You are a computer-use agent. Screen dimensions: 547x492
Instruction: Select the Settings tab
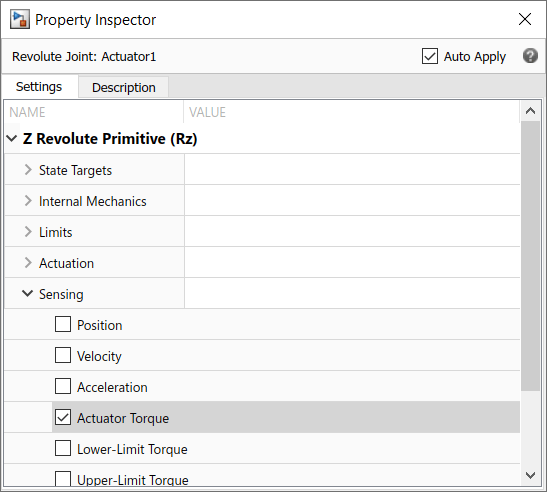pyautogui.click(x=39, y=87)
